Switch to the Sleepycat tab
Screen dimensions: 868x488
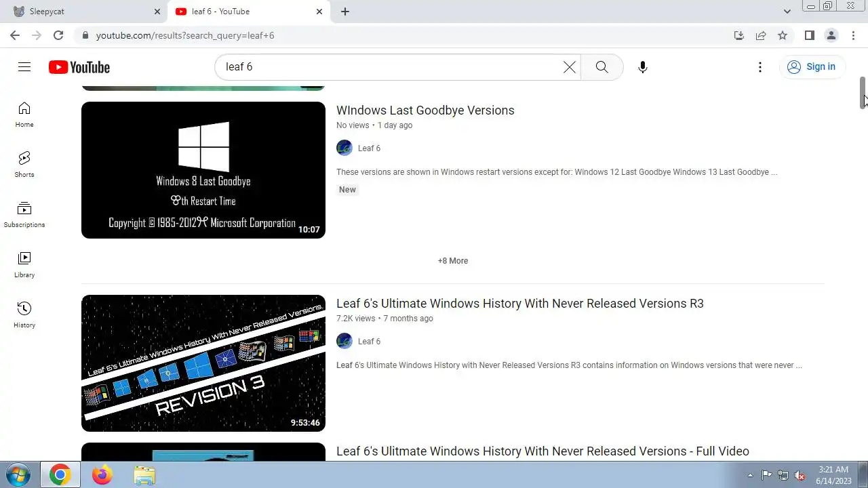pyautogui.click(x=86, y=12)
